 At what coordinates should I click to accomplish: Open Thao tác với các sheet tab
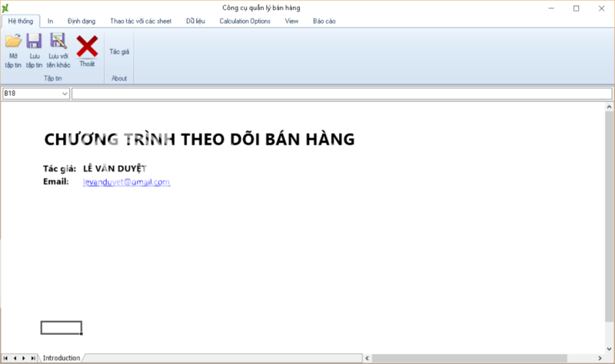pos(141,21)
